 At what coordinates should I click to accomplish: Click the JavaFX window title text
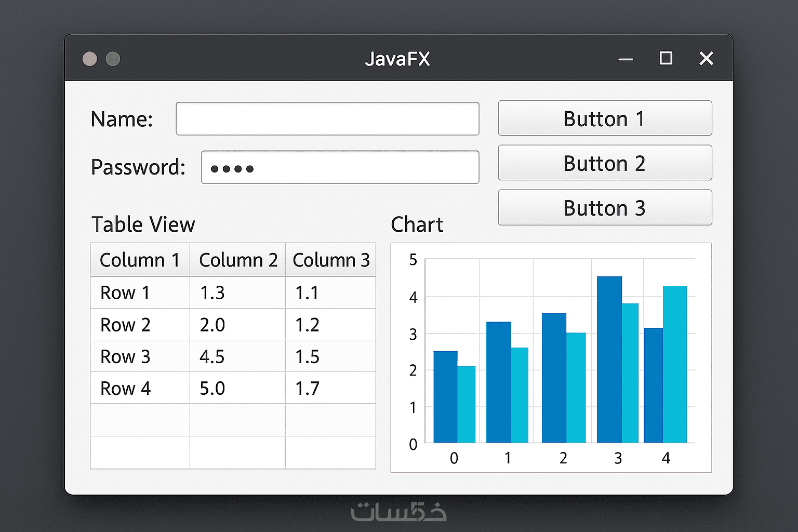click(x=397, y=59)
